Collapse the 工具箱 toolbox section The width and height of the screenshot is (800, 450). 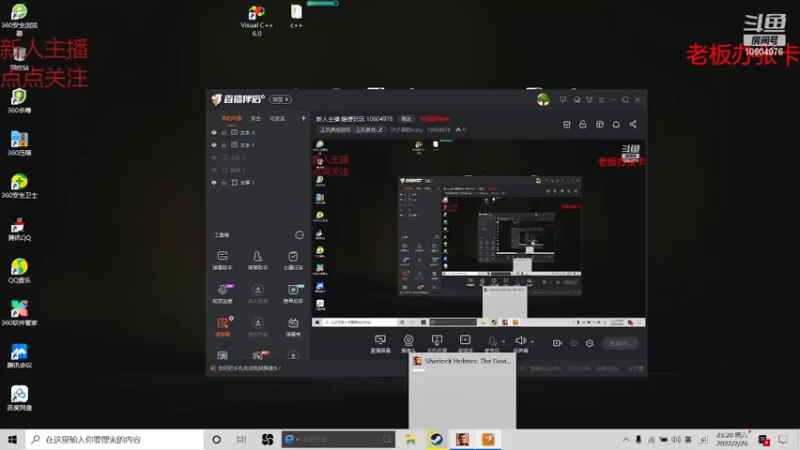click(299, 235)
